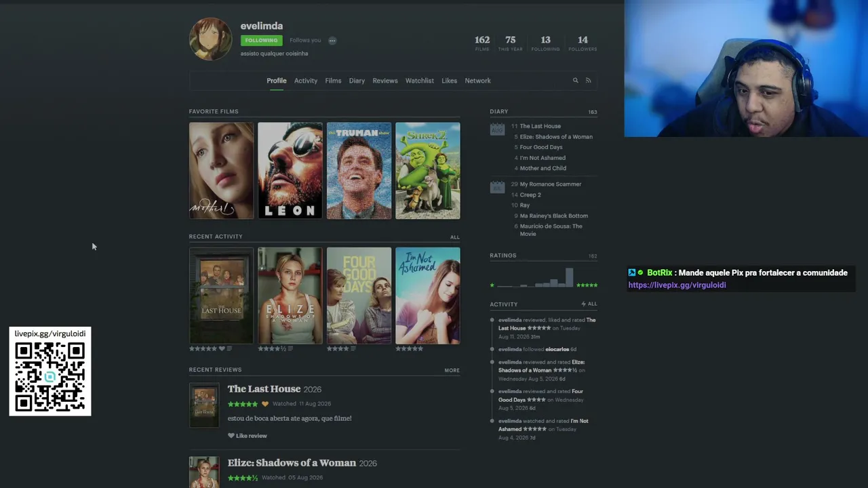The width and height of the screenshot is (868, 488).
Task: Open the Diary heading in sidebar
Action: point(499,111)
